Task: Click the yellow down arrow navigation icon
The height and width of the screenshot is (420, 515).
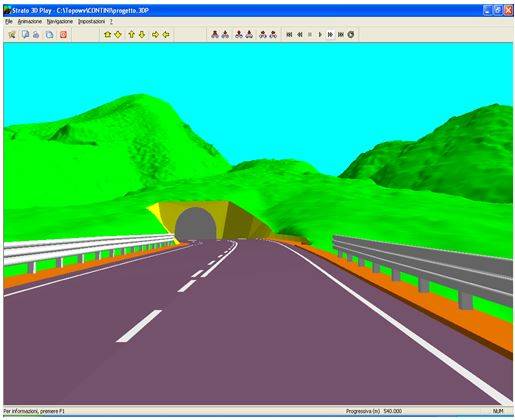Action: click(142, 34)
